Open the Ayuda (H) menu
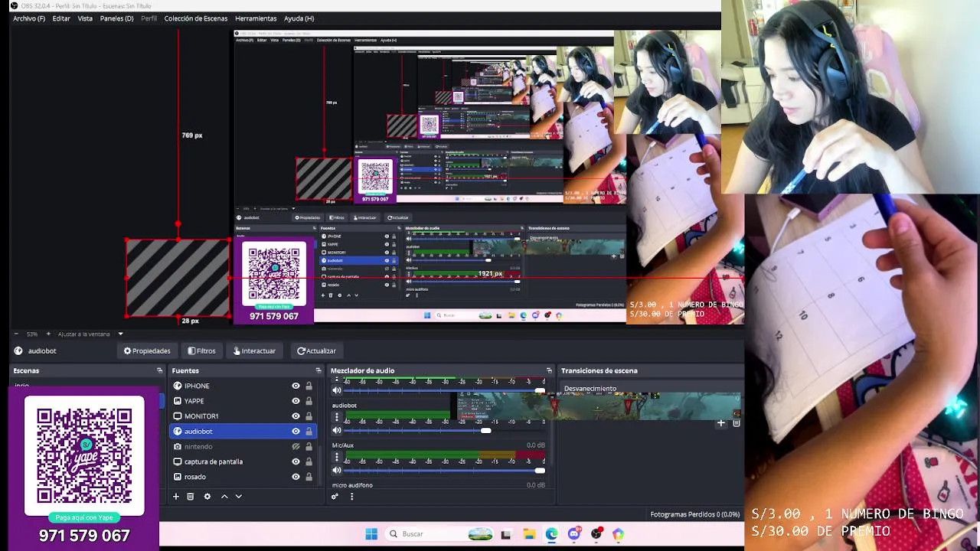Viewport: 980px width, 551px height. click(299, 18)
